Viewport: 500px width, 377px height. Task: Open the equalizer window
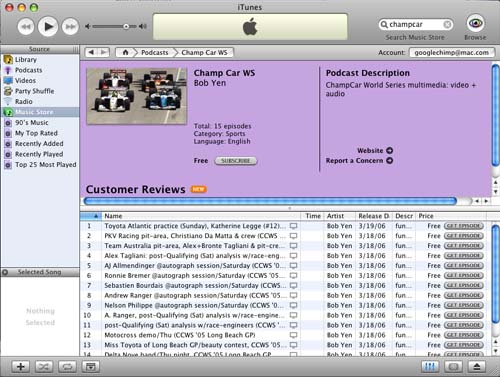(430, 367)
